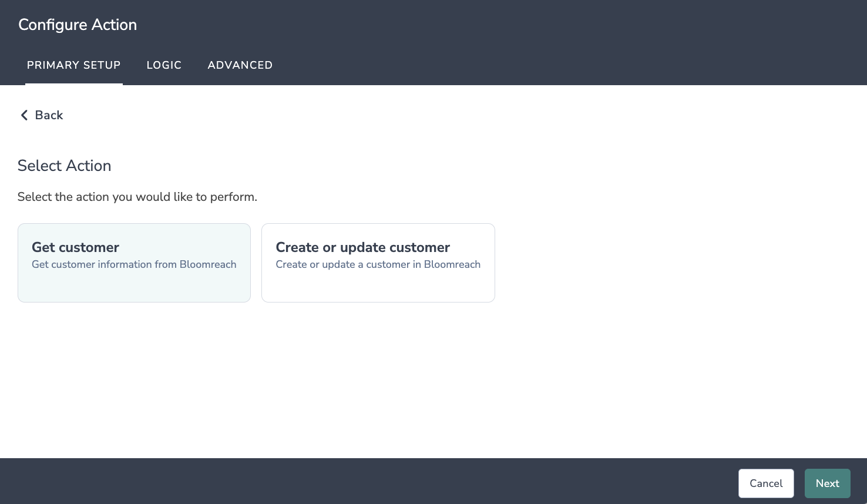Click the "Select the action you would like" instruction
Image resolution: width=867 pixels, height=504 pixels.
[137, 197]
